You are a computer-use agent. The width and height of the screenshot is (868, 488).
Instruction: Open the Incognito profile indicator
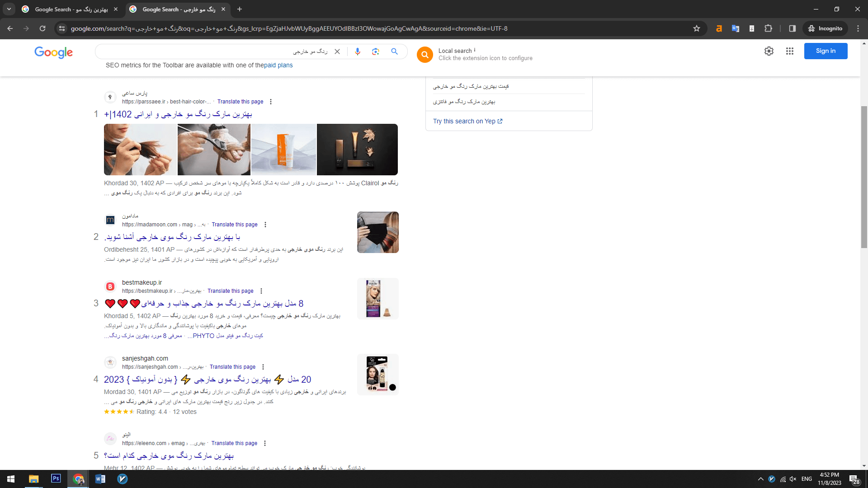click(x=826, y=28)
